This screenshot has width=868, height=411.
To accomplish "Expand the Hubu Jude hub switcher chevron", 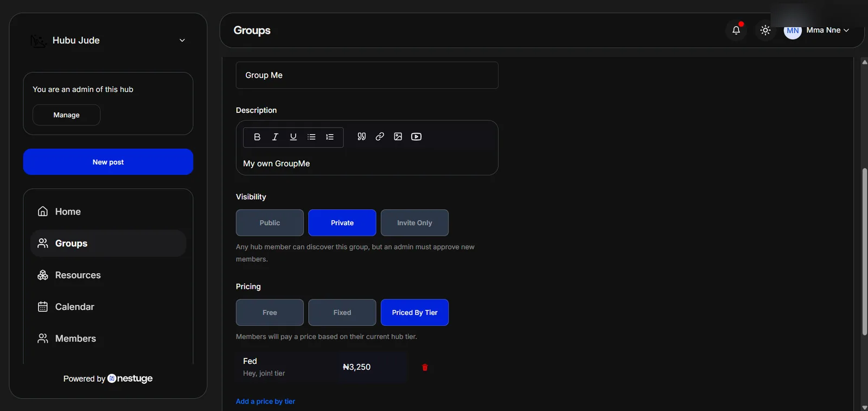I will 182,41.
